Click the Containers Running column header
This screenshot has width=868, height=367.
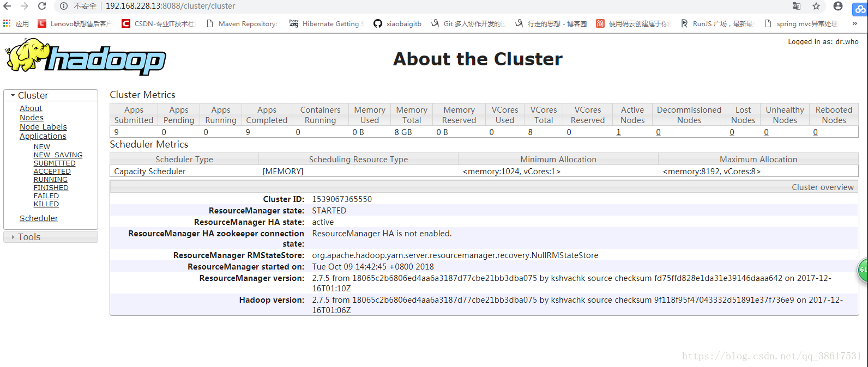[x=320, y=115]
